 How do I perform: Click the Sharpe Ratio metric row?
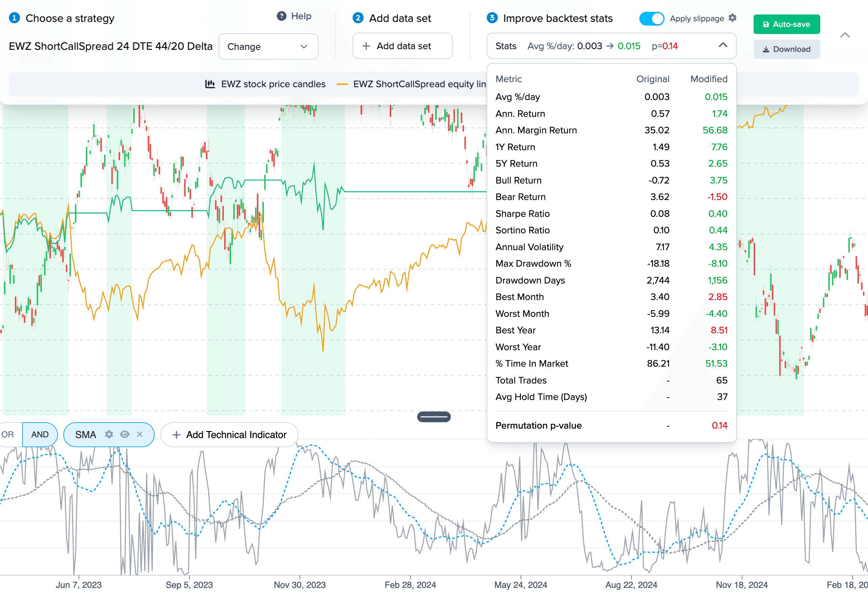611,213
